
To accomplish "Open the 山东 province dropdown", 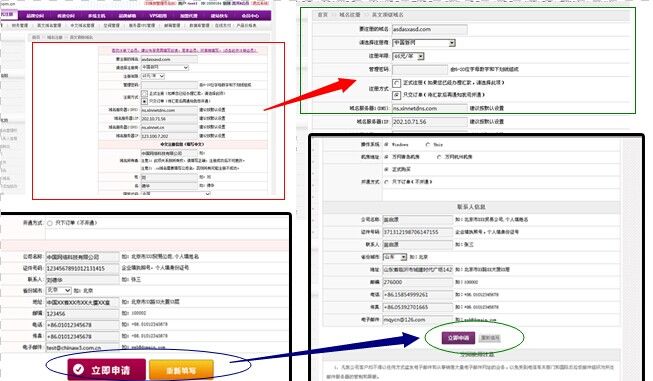I will tap(394, 257).
